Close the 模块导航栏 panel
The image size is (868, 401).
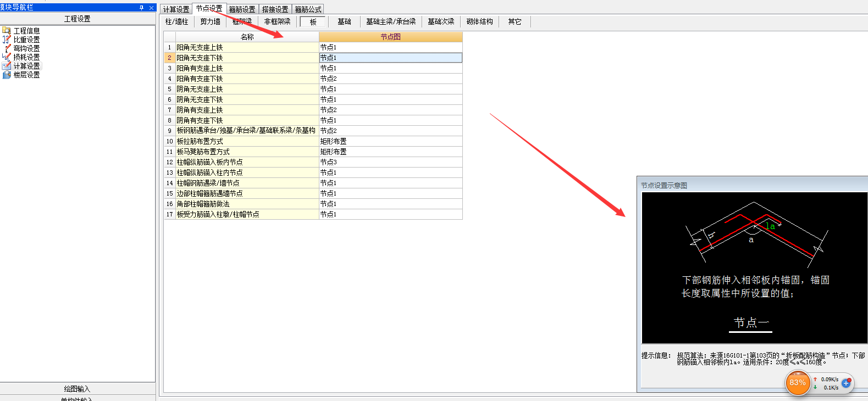151,8
